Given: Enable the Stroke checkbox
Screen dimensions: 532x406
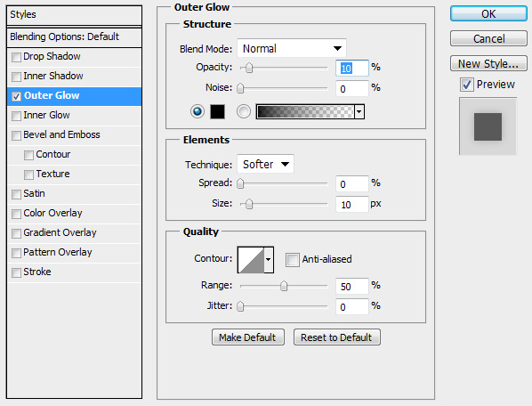Looking at the screenshot, I should [x=16, y=273].
